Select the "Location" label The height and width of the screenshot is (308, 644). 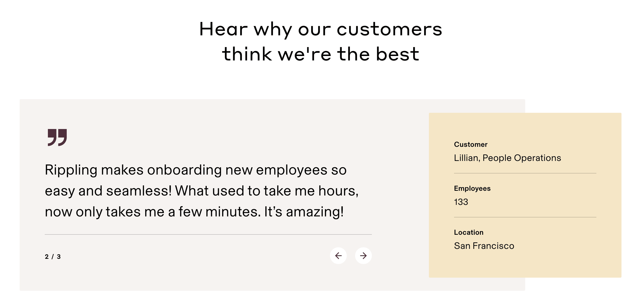(468, 232)
